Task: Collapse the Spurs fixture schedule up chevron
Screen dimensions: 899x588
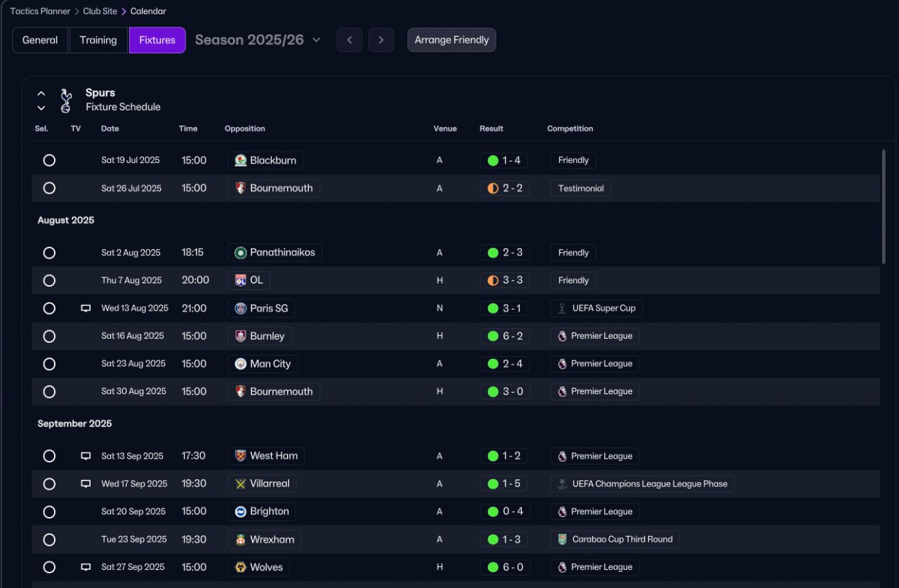Action: coord(41,93)
